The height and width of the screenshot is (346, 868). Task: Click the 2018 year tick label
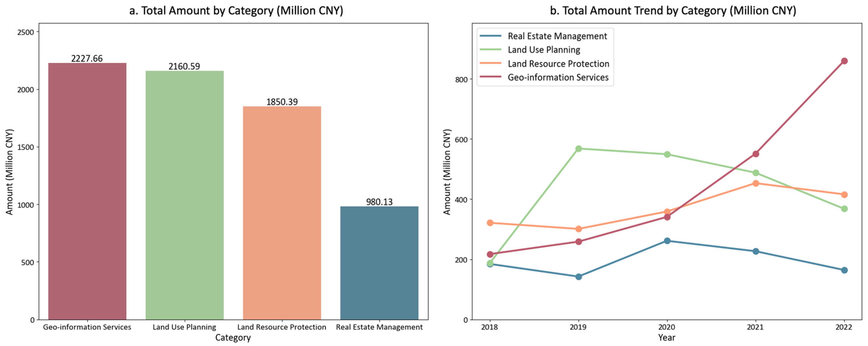click(490, 327)
